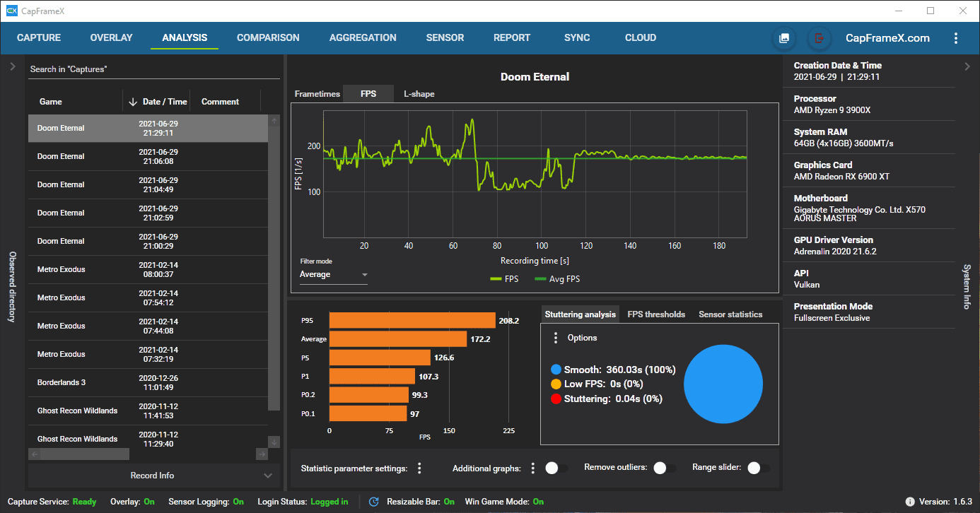Click scroll-down arrow of capture list

(274, 442)
